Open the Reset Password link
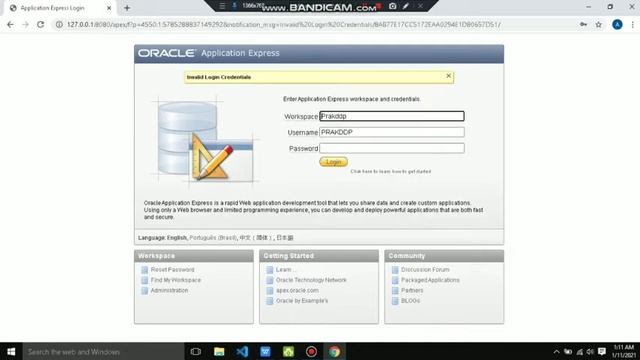 pos(172,270)
